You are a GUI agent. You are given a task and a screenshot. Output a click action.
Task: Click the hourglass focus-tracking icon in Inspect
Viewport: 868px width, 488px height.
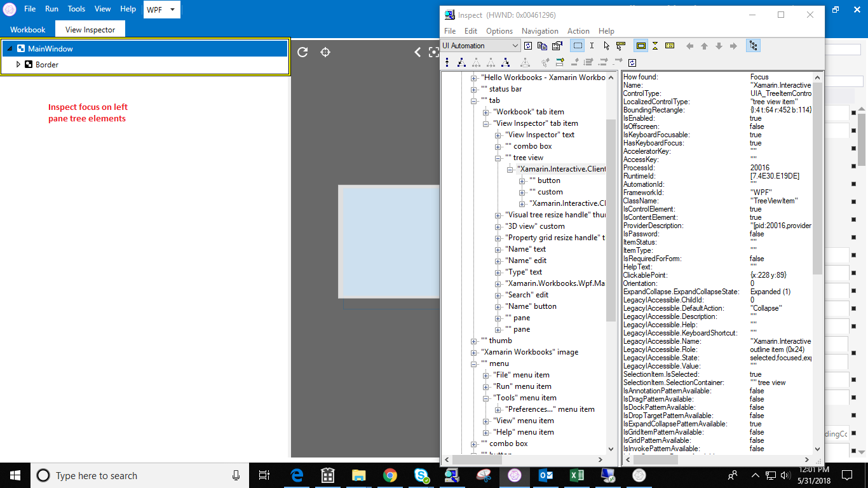pyautogui.click(x=654, y=46)
